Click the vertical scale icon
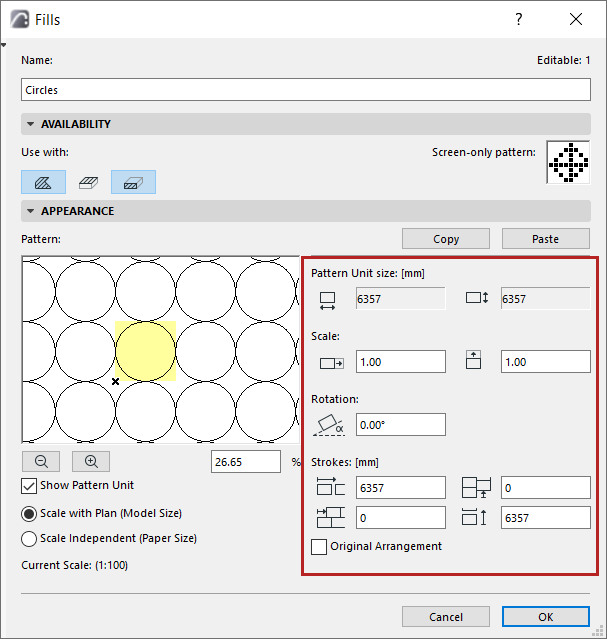The image size is (607, 639). (473, 360)
